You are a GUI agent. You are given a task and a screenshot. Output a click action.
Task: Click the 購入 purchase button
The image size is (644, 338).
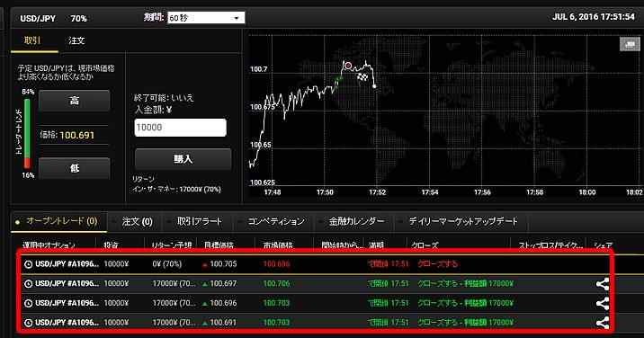[183, 159]
